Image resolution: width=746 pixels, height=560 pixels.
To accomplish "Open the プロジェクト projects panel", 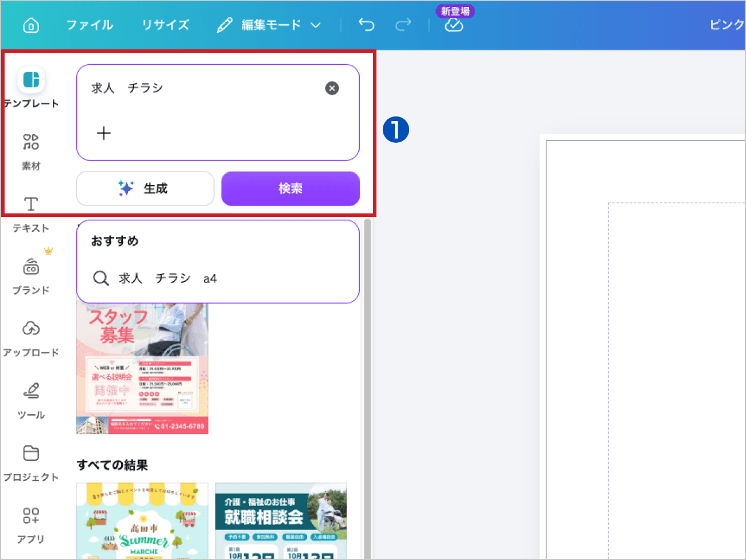I will pyautogui.click(x=31, y=462).
